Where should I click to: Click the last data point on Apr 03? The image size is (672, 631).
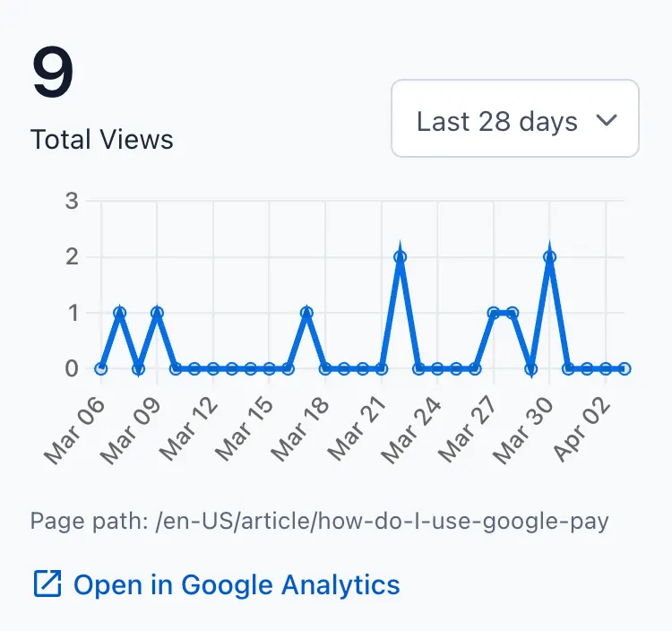pos(625,368)
